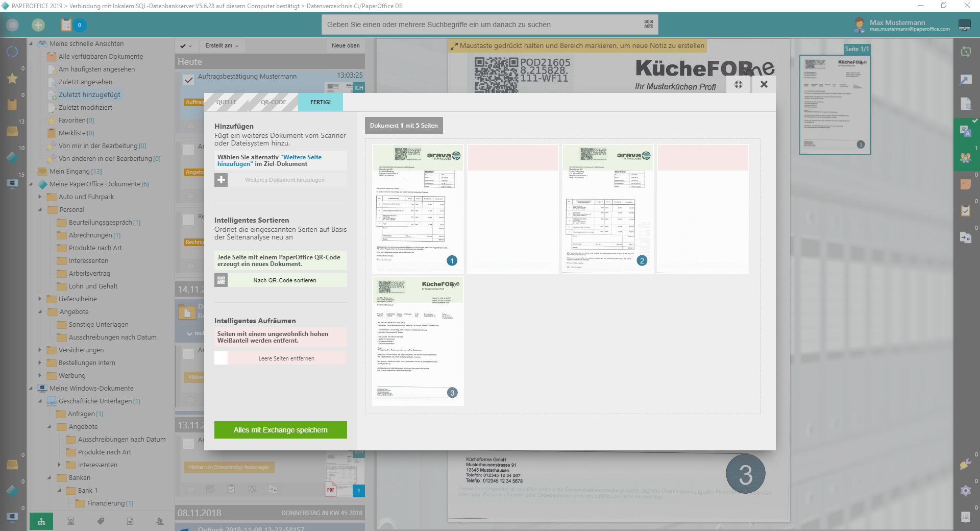The width and height of the screenshot is (980, 531).
Task: Click Max Mustermann user profile
Action: [901, 25]
